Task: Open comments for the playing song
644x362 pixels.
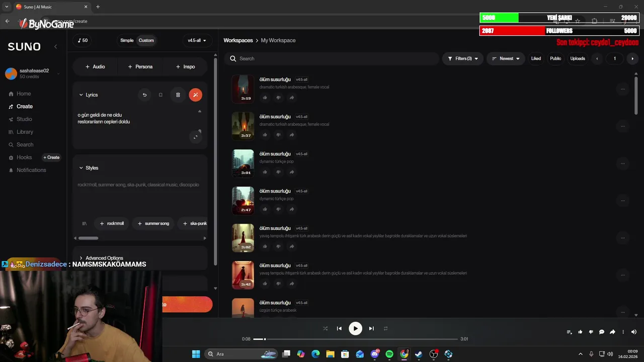Action: tap(601, 332)
